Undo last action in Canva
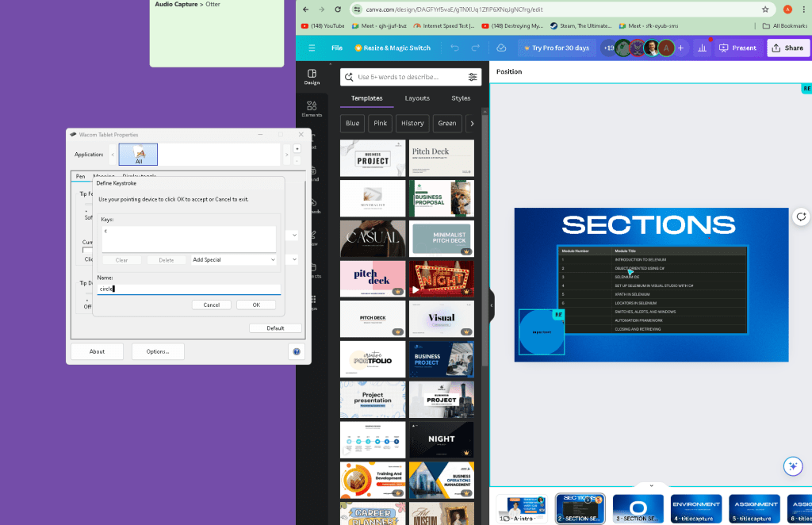The width and height of the screenshot is (812, 525). pyautogui.click(x=454, y=48)
